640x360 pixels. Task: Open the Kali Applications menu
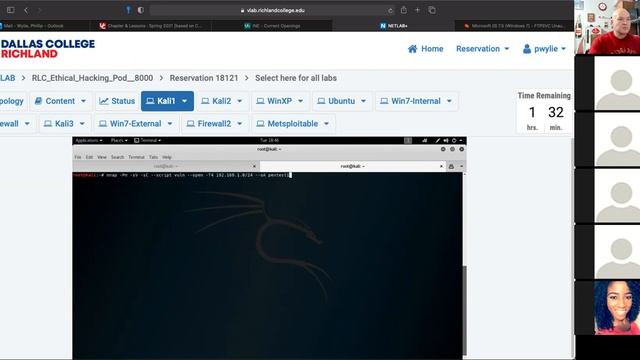(89, 140)
